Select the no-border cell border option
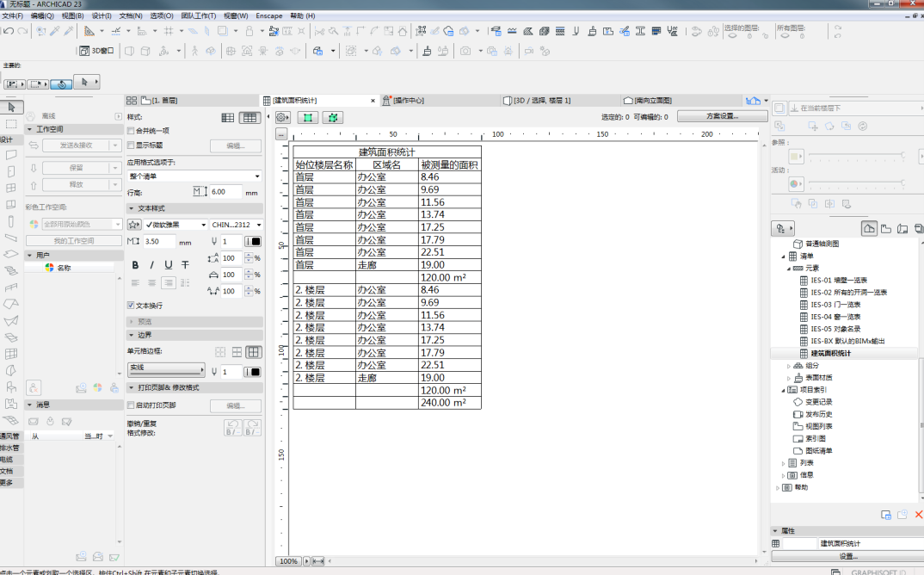The height and width of the screenshot is (575, 924). [220, 352]
